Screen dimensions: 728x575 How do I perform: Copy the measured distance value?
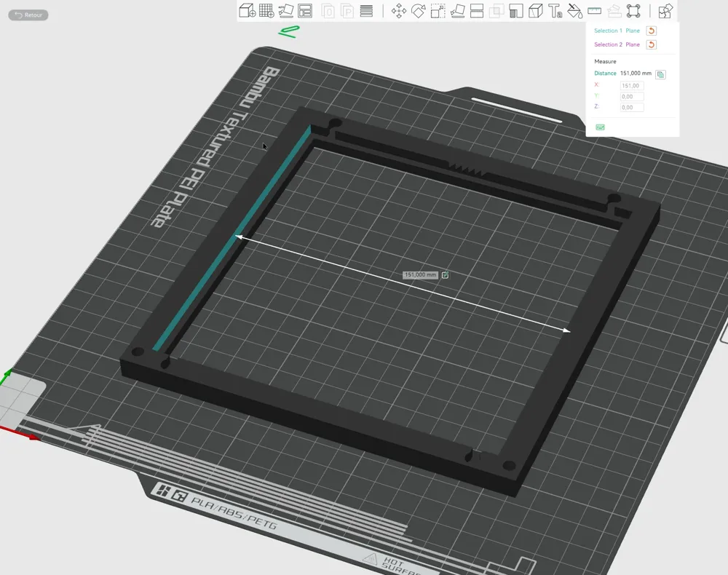[x=660, y=74]
